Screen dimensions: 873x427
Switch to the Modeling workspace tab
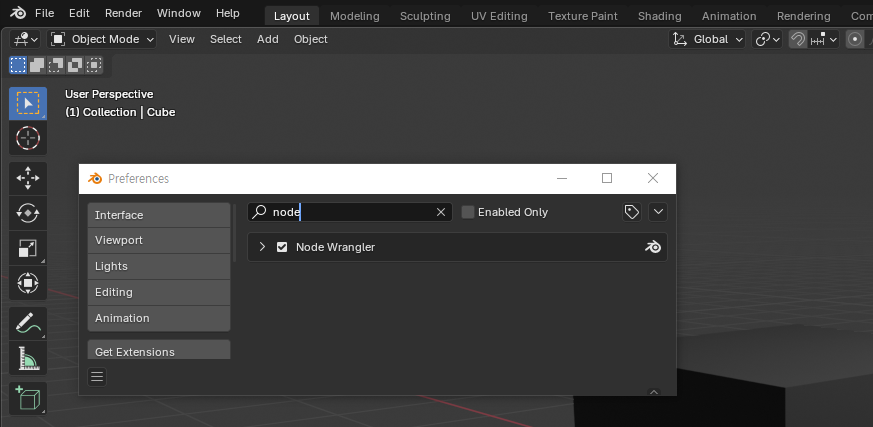(x=355, y=16)
